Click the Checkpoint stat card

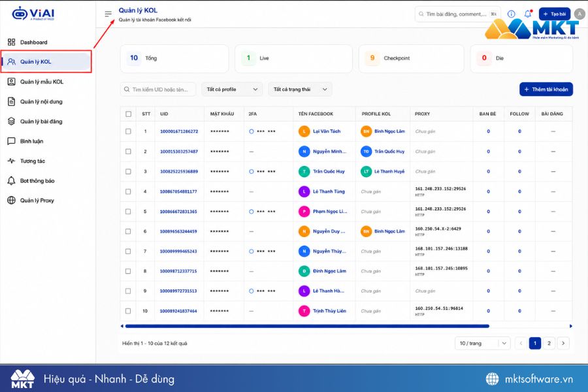[412, 58]
